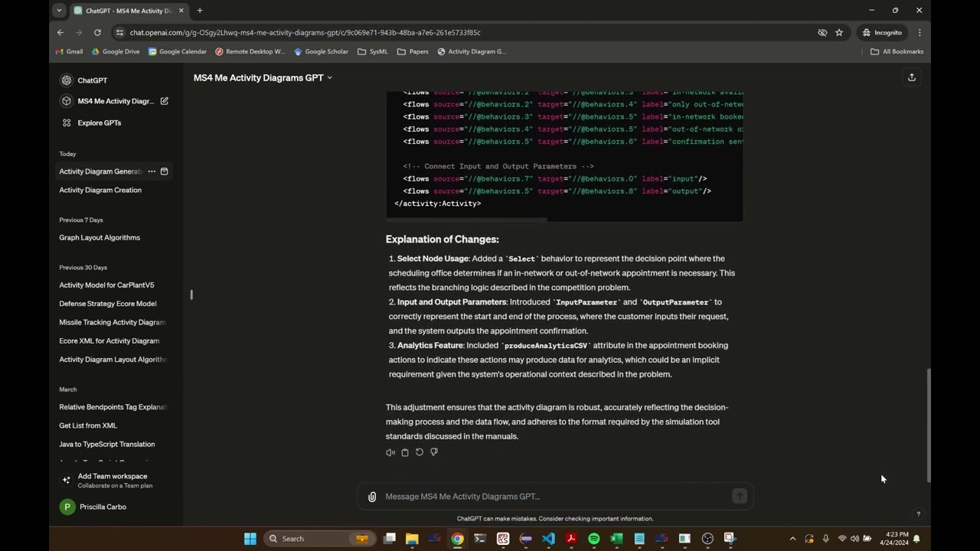Open the Google Scholar bookmark
980x551 pixels.
pos(321,51)
